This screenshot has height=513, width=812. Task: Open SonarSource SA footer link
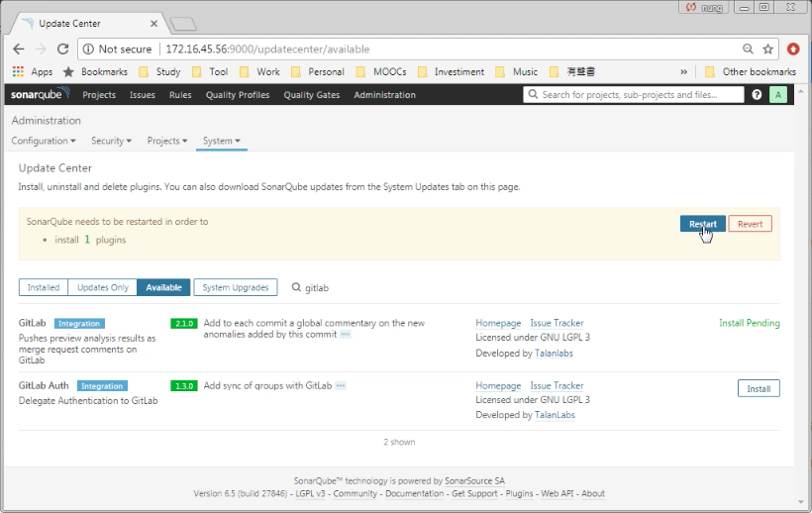[x=474, y=481]
